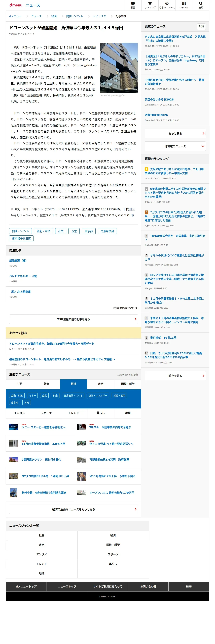The image size is (215, 644).
Task: Open the 検索 magnifier icon
Action: coord(200,5)
